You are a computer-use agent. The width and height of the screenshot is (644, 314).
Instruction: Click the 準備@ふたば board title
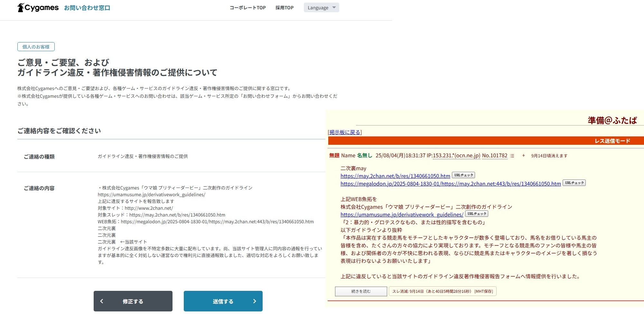point(612,120)
